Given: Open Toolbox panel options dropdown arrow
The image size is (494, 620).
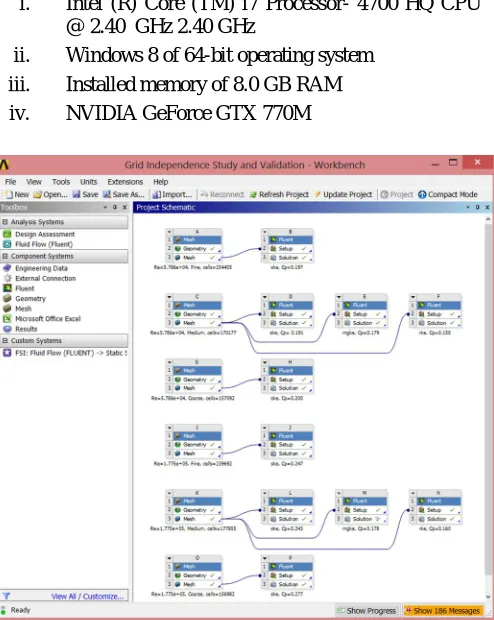Looking at the screenshot, I should 106,207.
